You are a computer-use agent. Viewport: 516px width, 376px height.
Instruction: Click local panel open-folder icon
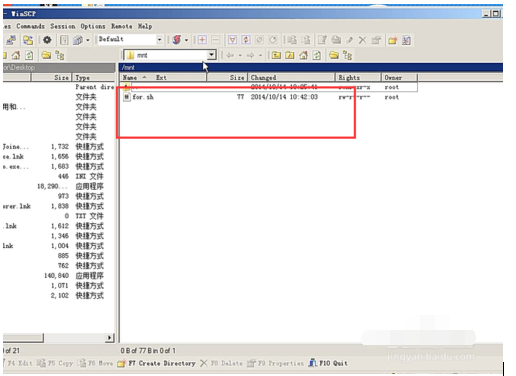click(46, 55)
